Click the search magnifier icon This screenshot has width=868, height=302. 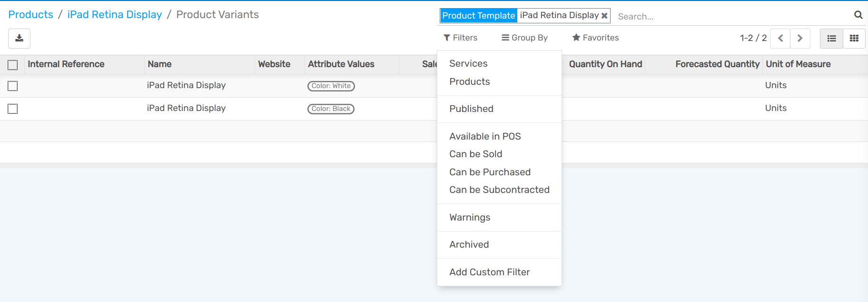858,15
